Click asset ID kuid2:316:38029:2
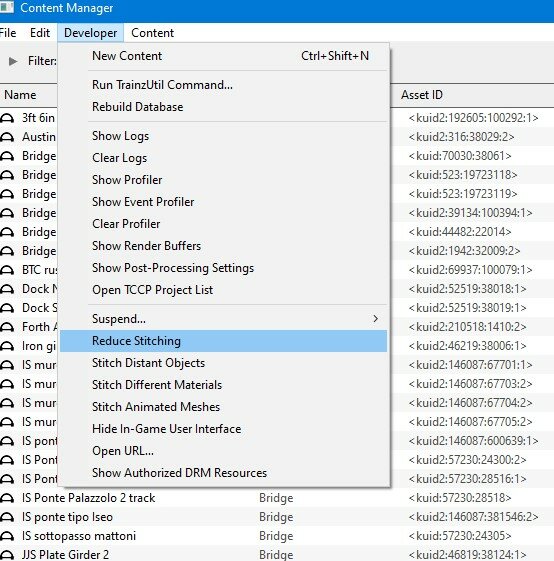Screen dimensions: 554x561 461,137
